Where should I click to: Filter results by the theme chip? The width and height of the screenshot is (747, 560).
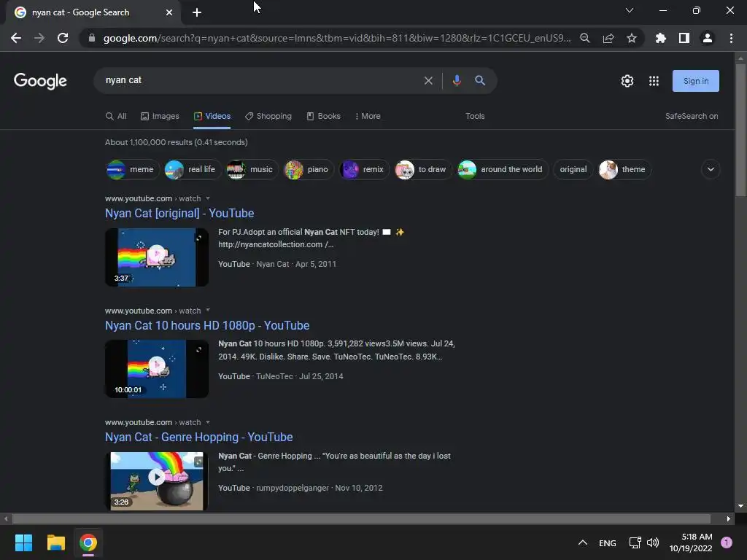coord(624,169)
